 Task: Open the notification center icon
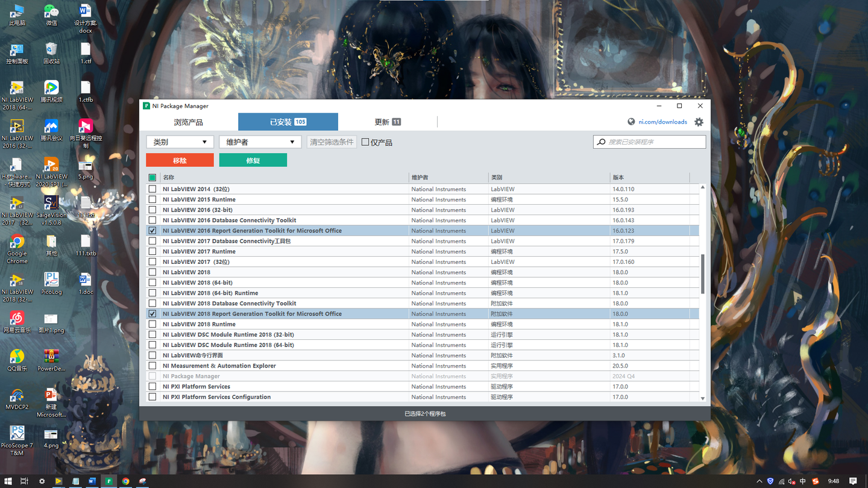853,481
